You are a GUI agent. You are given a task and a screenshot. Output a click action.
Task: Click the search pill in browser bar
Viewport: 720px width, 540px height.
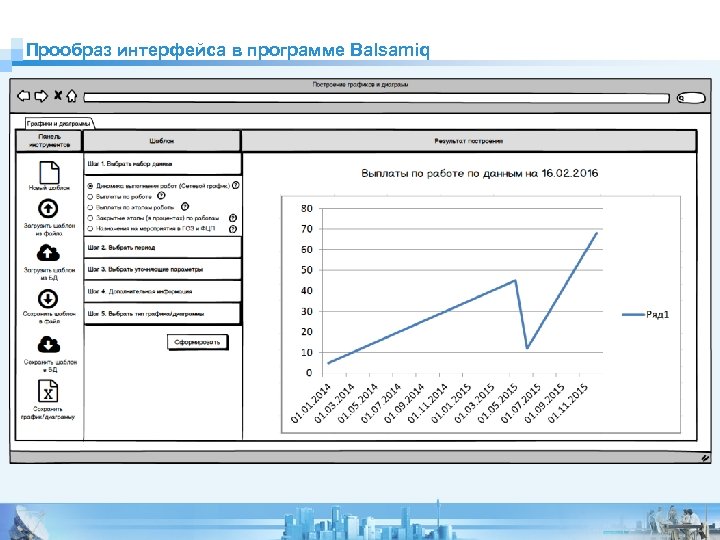[691, 98]
